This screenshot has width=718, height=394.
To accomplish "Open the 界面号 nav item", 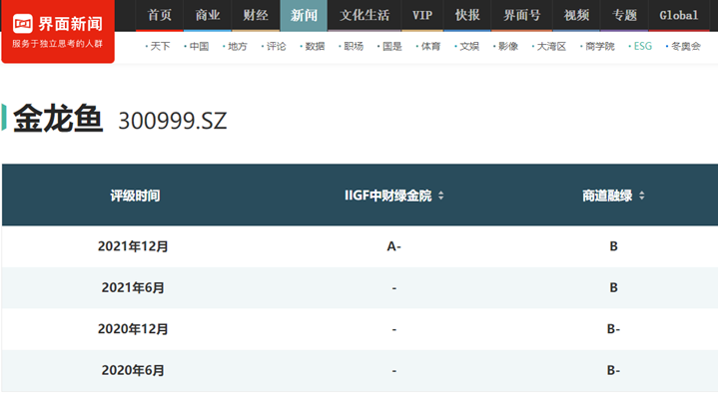I will coord(522,15).
